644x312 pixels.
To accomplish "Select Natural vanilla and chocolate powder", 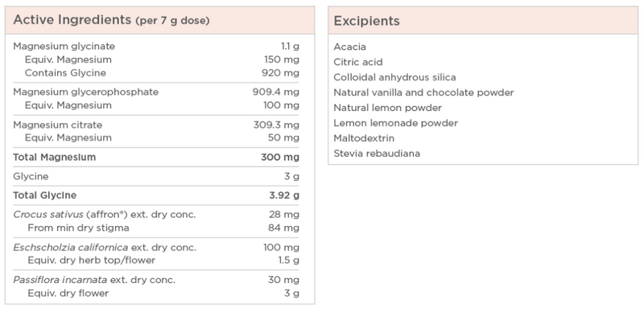I will point(424,92).
